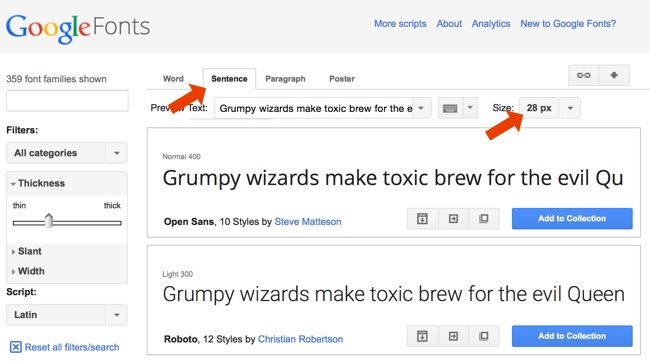Add Open Sans to Collection
Screen dimensions: 650x362
pyautogui.click(x=572, y=219)
